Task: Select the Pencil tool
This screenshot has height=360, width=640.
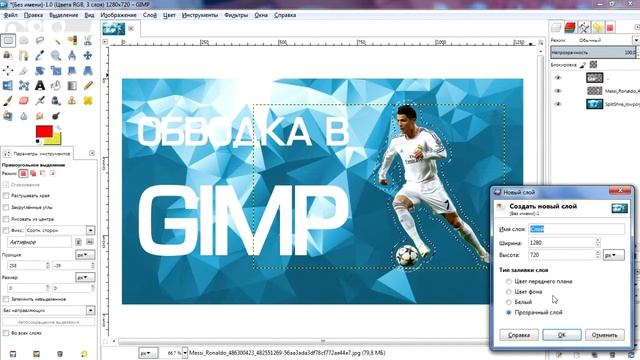Action: point(88,86)
